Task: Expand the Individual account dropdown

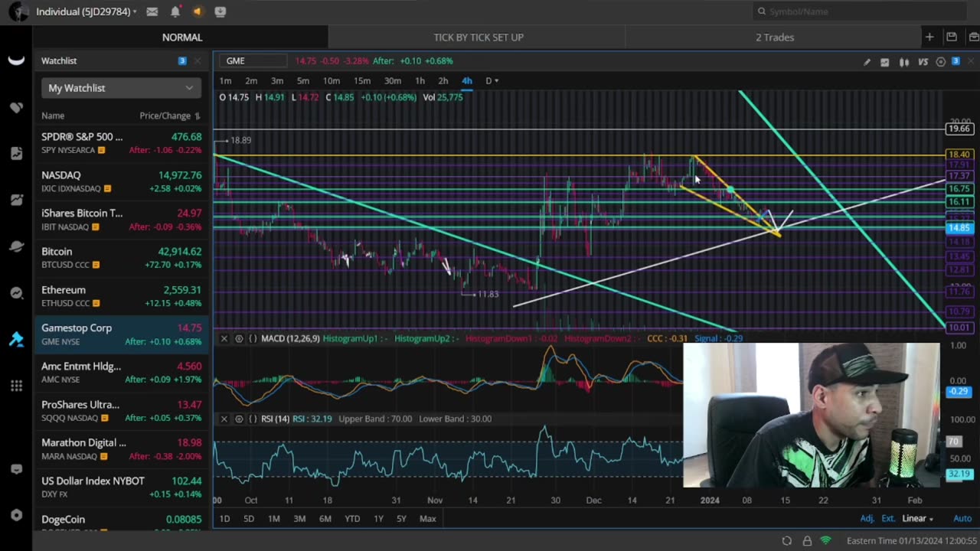Action: [86, 11]
